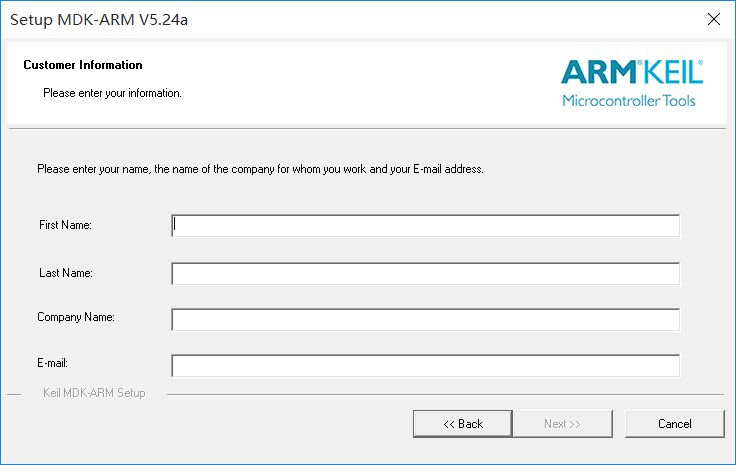
Task: Select the Company Name input field
Action: point(425,320)
